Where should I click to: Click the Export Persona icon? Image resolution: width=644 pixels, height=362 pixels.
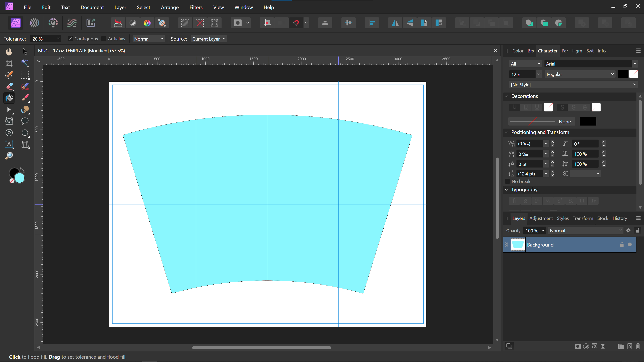point(91,23)
